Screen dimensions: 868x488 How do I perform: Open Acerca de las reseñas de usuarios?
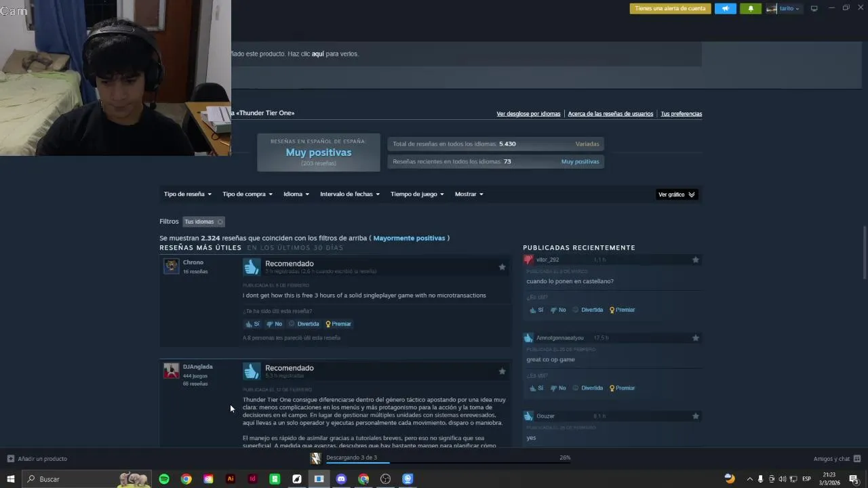click(x=610, y=114)
